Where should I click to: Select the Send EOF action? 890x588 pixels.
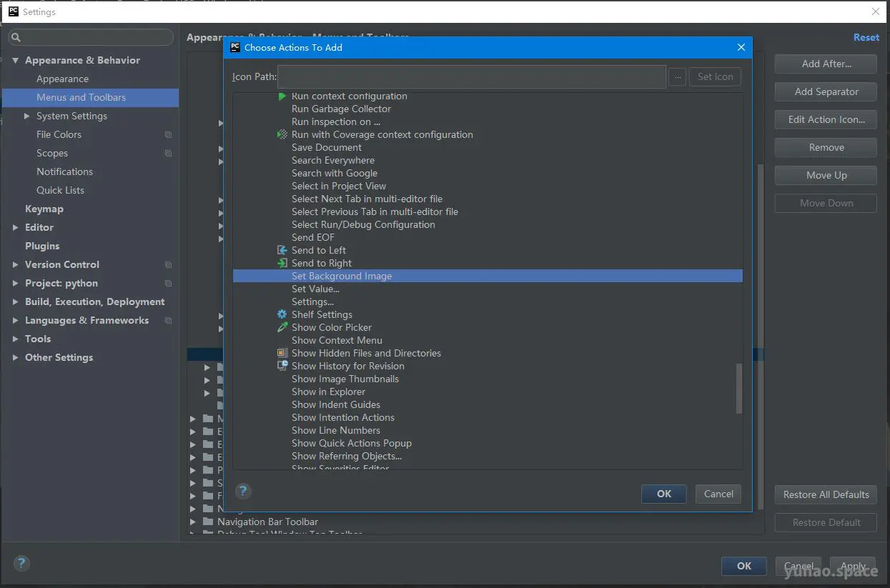coord(313,237)
